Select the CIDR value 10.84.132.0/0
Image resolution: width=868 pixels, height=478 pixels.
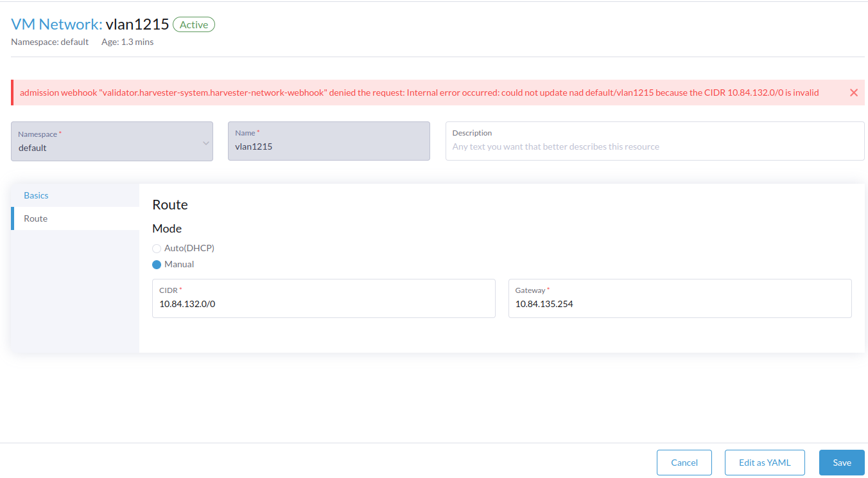pyautogui.click(x=186, y=303)
